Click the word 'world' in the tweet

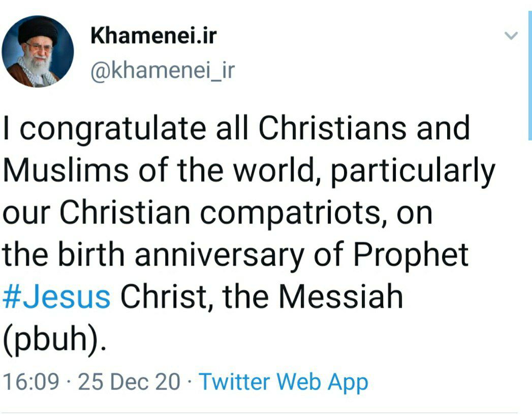pos(277,170)
